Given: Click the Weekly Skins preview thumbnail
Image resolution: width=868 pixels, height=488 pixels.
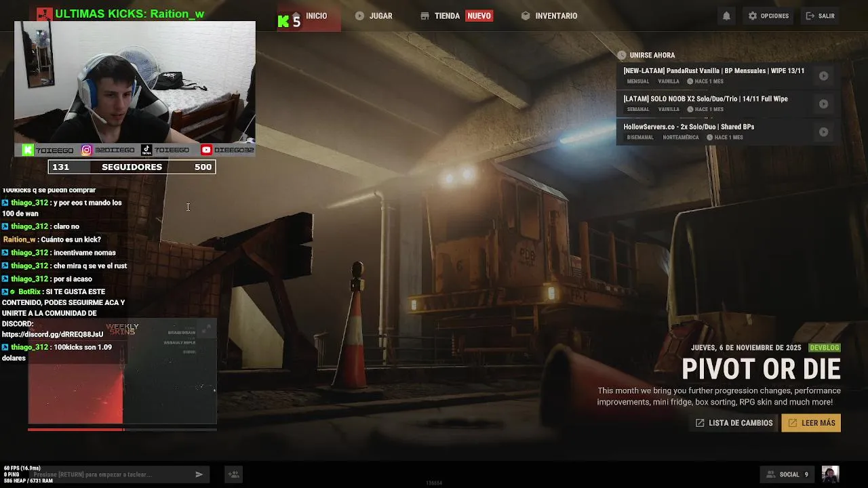Looking at the screenshot, I should coord(122,372).
